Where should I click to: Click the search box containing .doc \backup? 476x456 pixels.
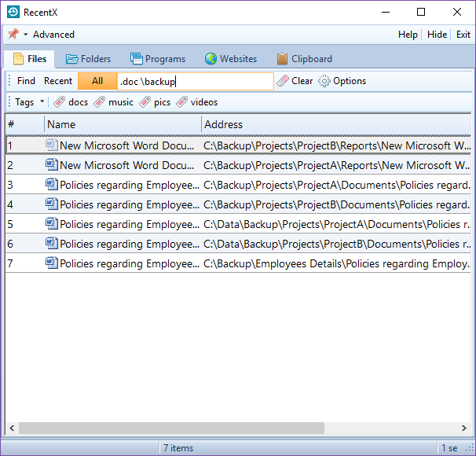click(196, 81)
